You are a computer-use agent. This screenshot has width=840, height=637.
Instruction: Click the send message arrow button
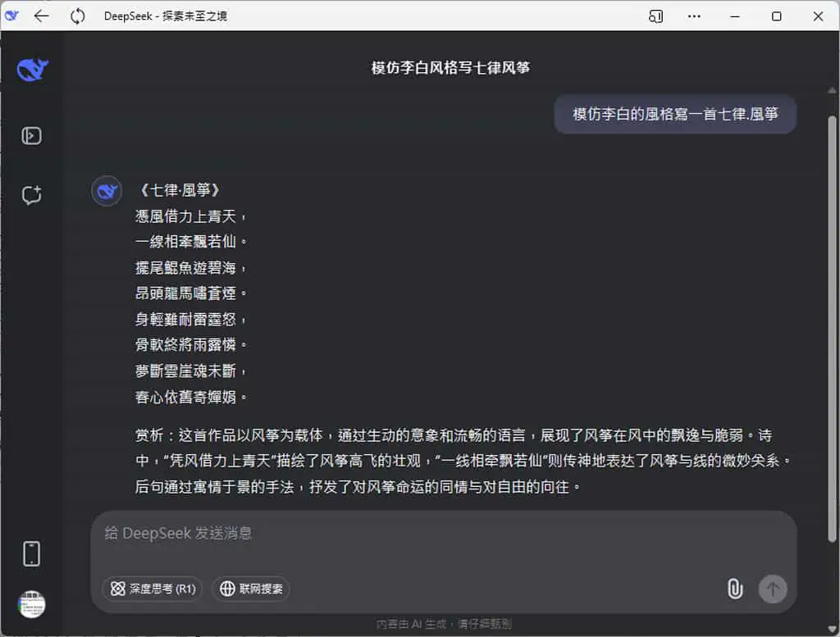[773, 589]
